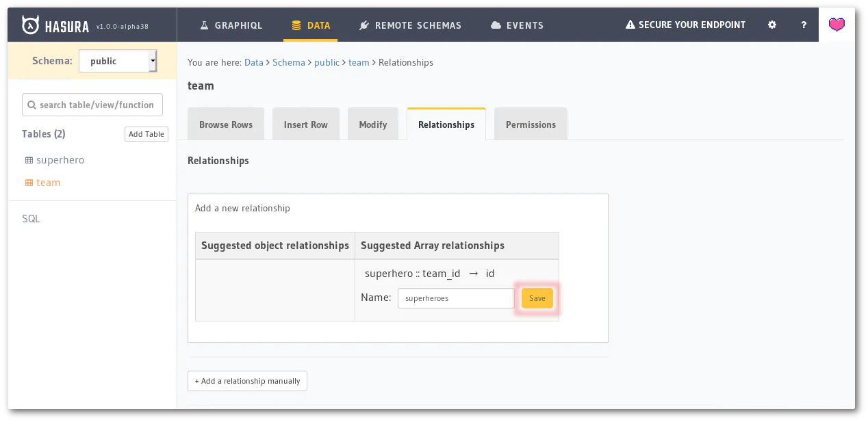Open the Events section
The width and height of the screenshot is (868, 422).
(x=517, y=25)
